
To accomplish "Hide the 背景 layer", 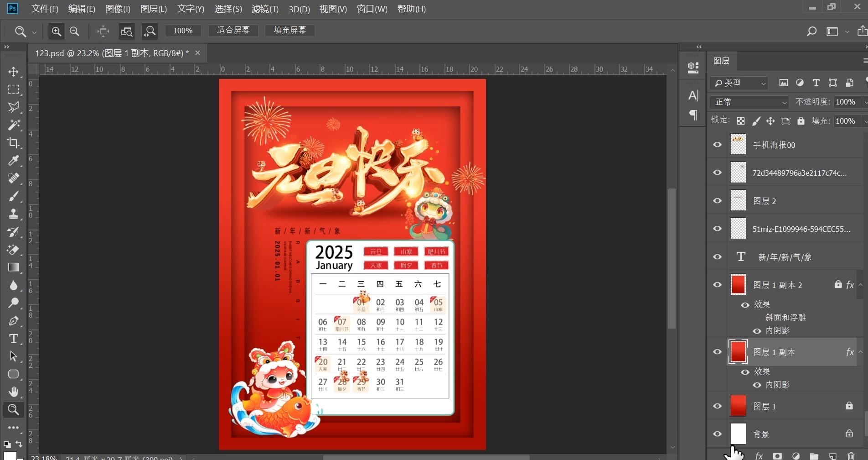I will [717, 434].
